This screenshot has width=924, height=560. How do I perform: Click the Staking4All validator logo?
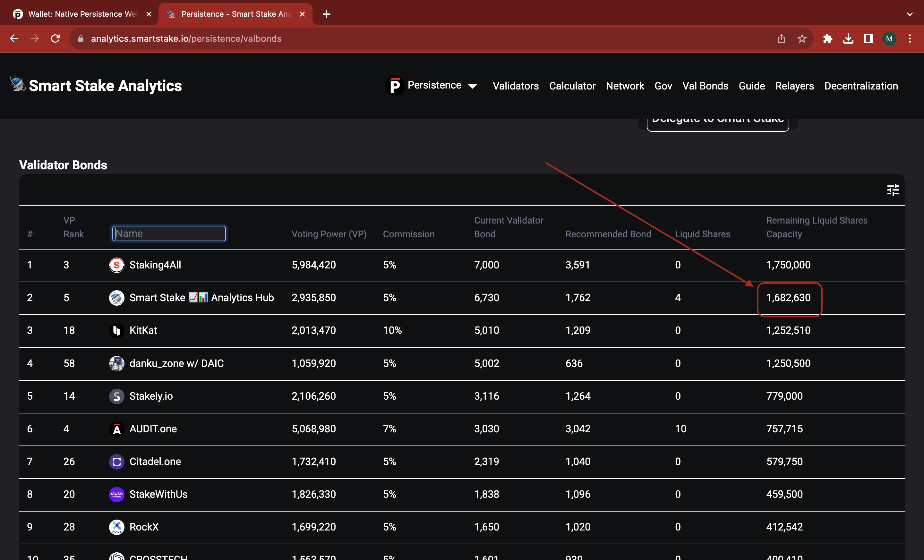click(117, 265)
